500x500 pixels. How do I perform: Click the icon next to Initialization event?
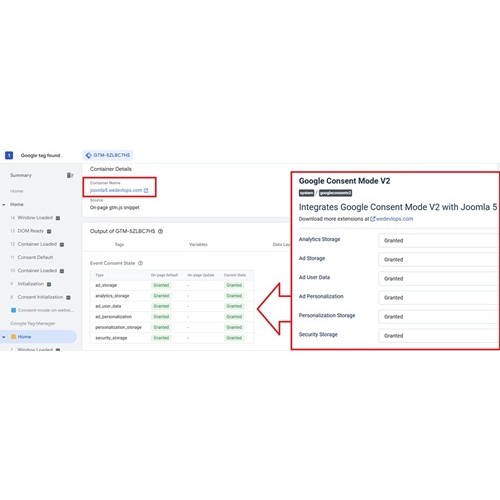pyautogui.click(x=49, y=284)
